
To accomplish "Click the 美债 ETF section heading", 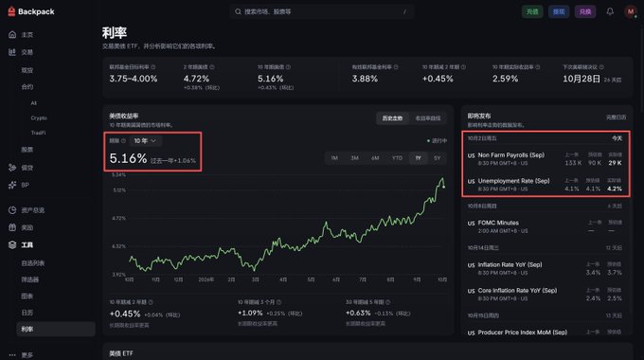I will coord(121,353).
